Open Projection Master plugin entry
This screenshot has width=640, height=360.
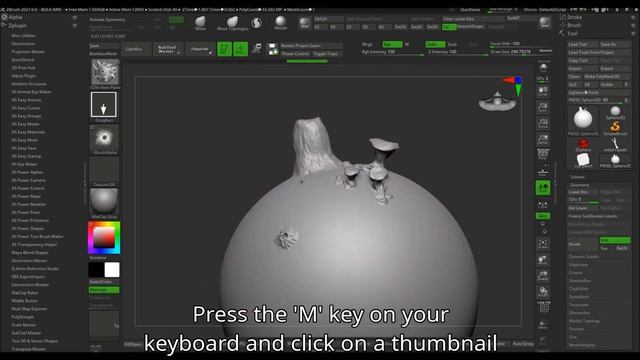pos(28,52)
